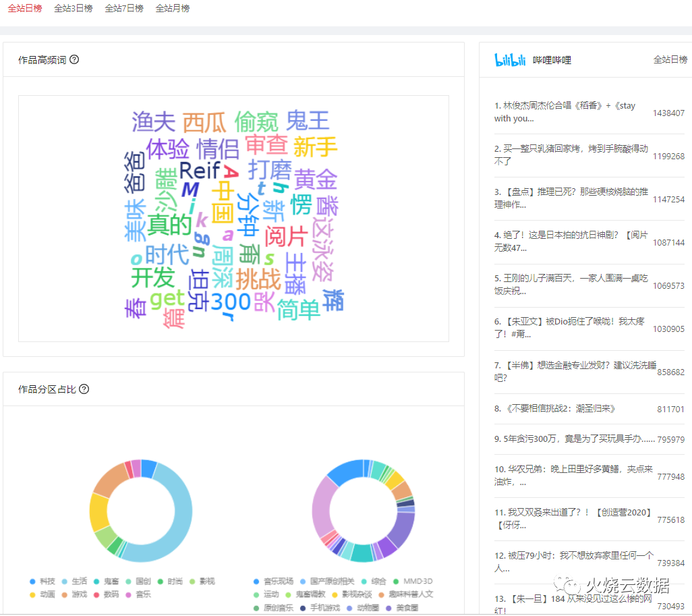Click the yellow 动画 segment in left donut

(98, 512)
